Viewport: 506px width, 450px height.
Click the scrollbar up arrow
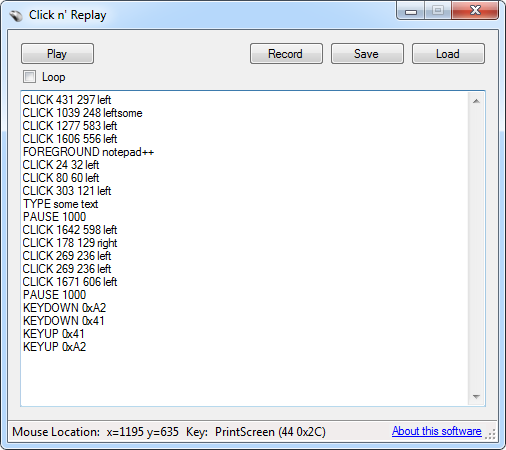click(476, 101)
